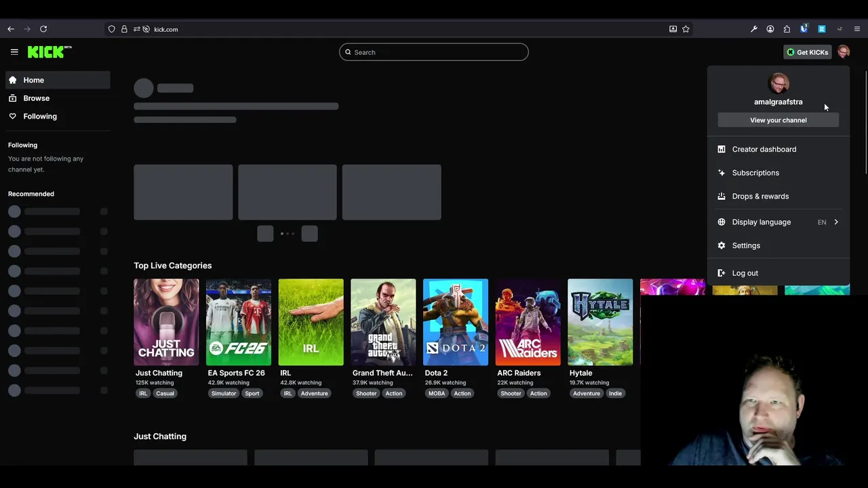Screen dimensions: 868x488
Task: Click the browser account icon
Action: click(770, 29)
